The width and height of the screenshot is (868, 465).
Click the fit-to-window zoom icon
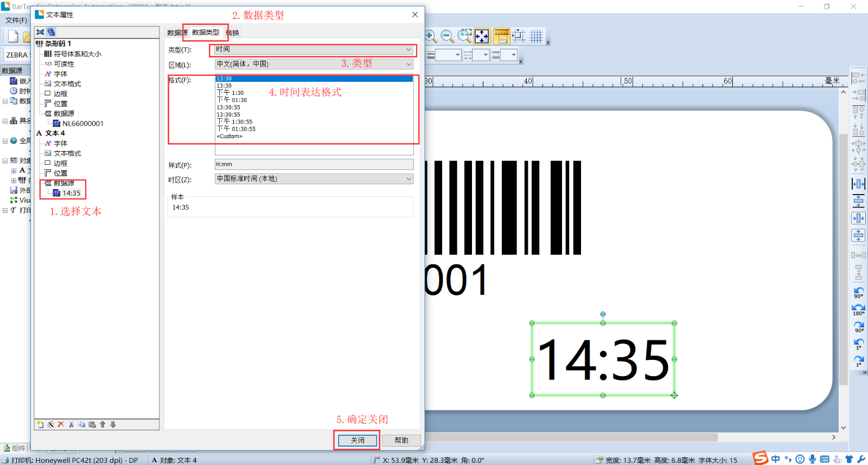click(x=482, y=36)
